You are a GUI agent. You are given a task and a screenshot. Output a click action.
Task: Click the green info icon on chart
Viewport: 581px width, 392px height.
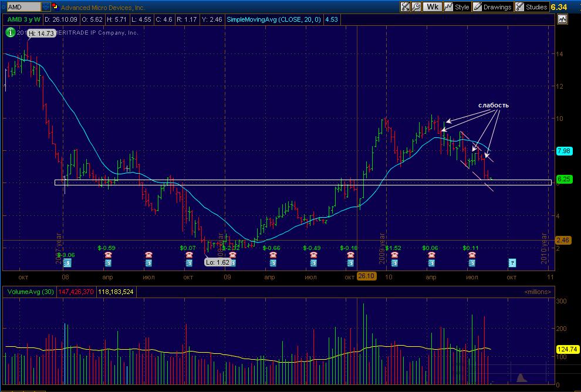[10, 32]
